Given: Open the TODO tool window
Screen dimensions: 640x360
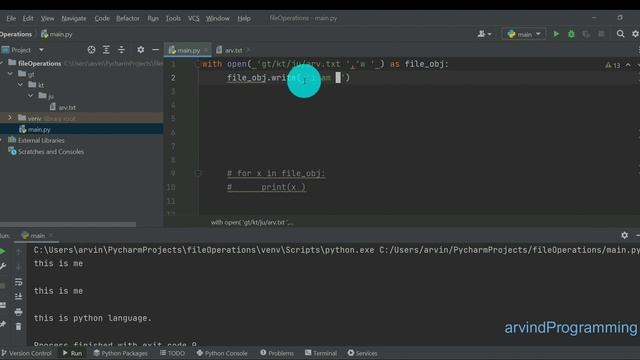Looking at the screenshot, I should coord(172,353).
